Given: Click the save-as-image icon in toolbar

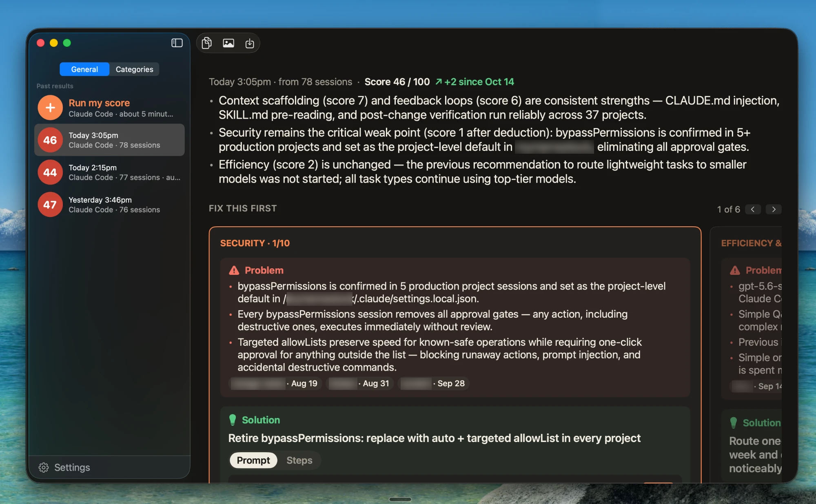Looking at the screenshot, I should 228,43.
